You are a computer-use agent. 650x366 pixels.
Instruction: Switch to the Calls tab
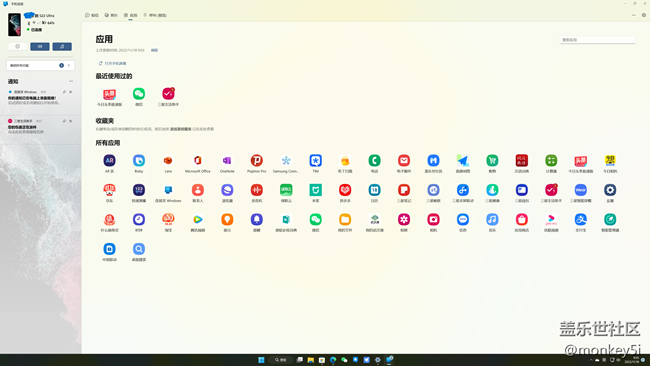tap(155, 15)
